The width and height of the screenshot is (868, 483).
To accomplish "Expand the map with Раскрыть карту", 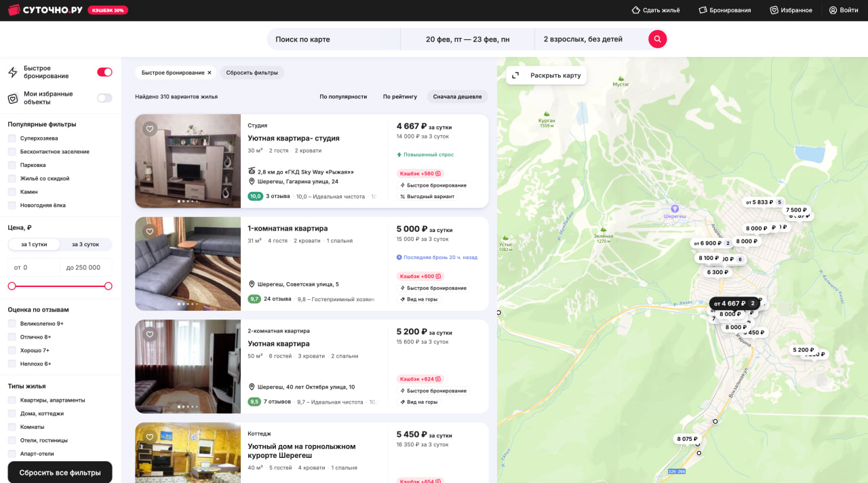I will [547, 75].
